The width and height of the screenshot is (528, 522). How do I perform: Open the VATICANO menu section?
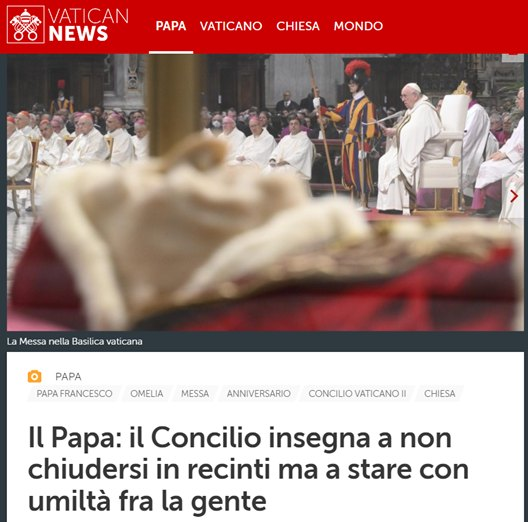[x=231, y=26]
